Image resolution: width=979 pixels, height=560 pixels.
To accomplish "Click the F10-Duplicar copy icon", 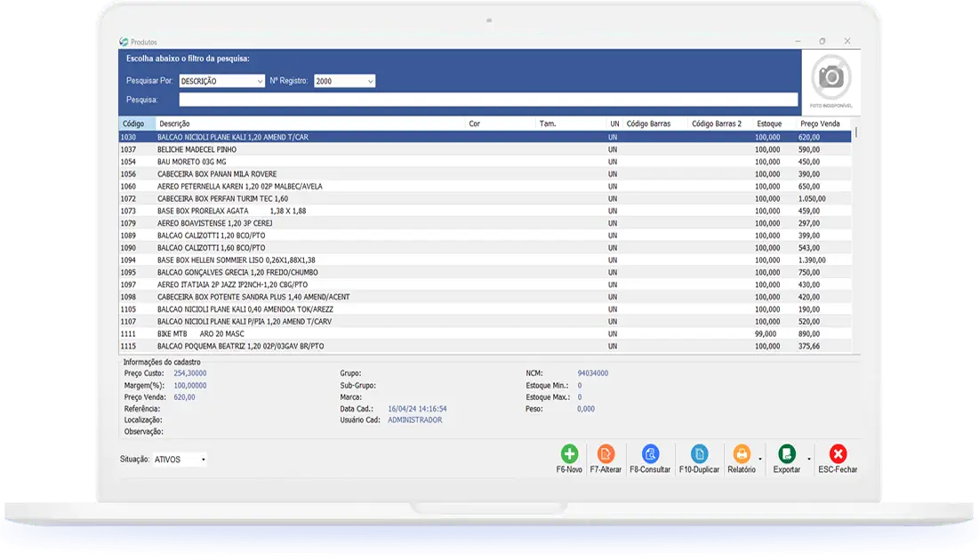I will click(699, 454).
